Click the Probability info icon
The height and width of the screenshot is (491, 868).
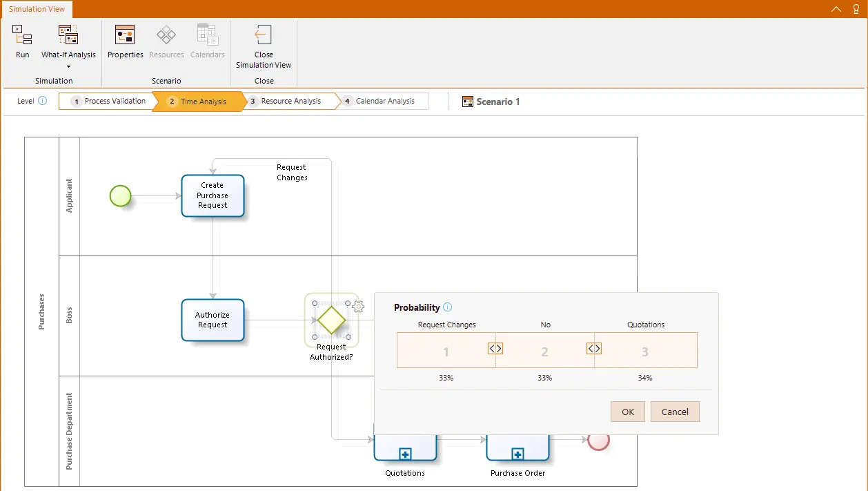pyautogui.click(x=447, y=307)
